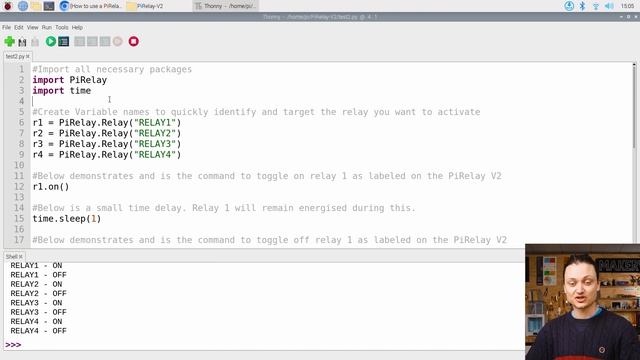Click the r1 = PiRelay.Relay("RELAY1") line
Viewport: 640px width, 360px height.
(107, 122)
